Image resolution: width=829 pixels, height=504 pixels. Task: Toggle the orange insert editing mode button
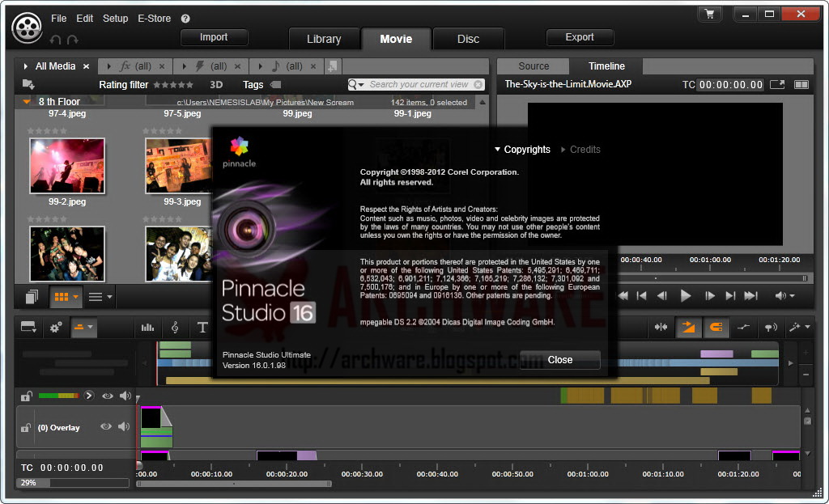coord(688,328)
